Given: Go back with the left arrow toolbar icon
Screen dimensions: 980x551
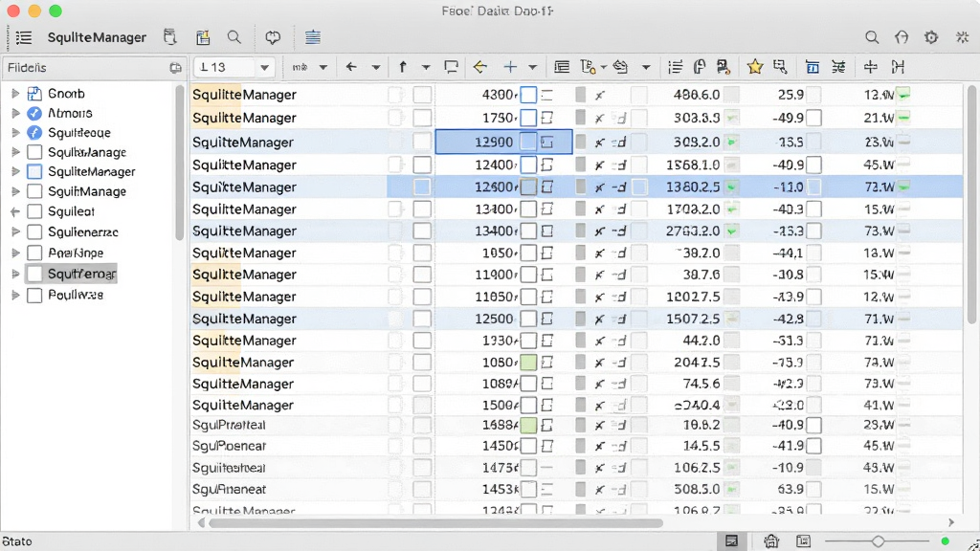Looking at the screenshot, I should click(351, 67).
